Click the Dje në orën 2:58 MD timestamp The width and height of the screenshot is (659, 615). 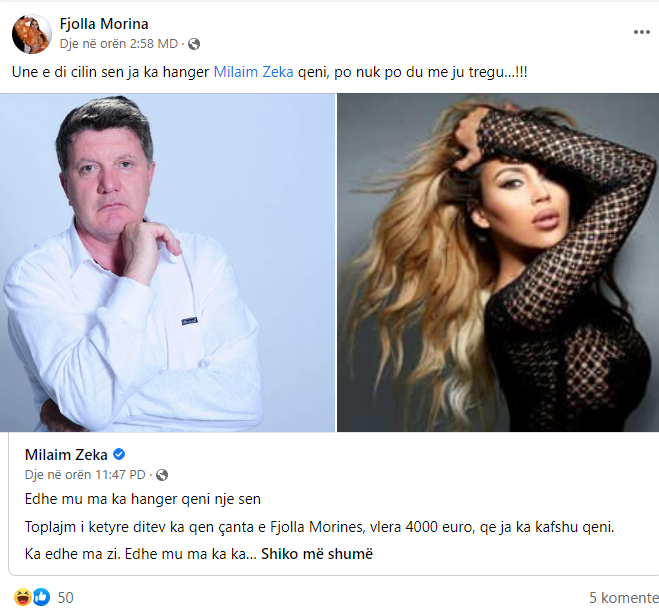pos(119,44)
